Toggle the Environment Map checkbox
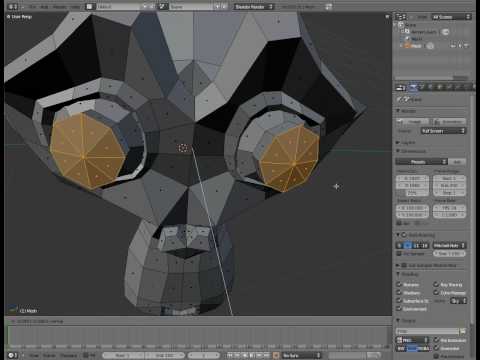Viewport: 480px width, 360px height. click(x=399, y=309)
